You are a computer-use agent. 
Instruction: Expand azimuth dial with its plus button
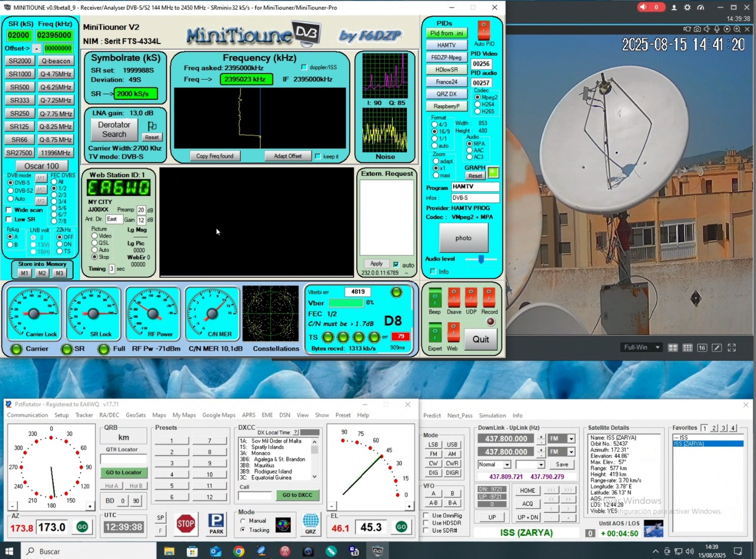click(90, 507)
